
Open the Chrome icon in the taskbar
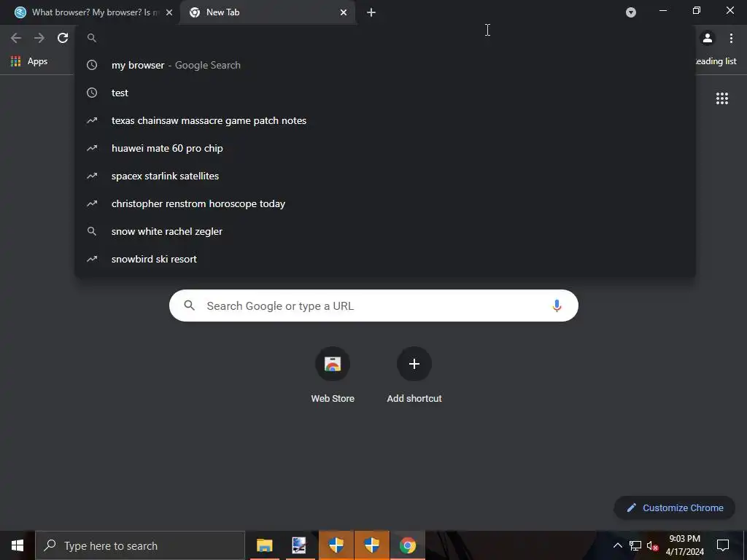tap(407, 545)
